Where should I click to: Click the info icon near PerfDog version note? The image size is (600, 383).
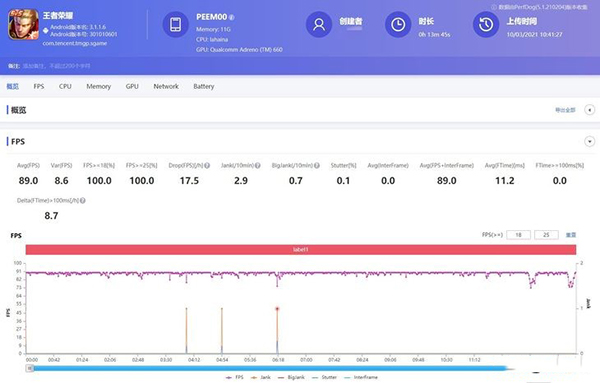click(x=494, y=7)
